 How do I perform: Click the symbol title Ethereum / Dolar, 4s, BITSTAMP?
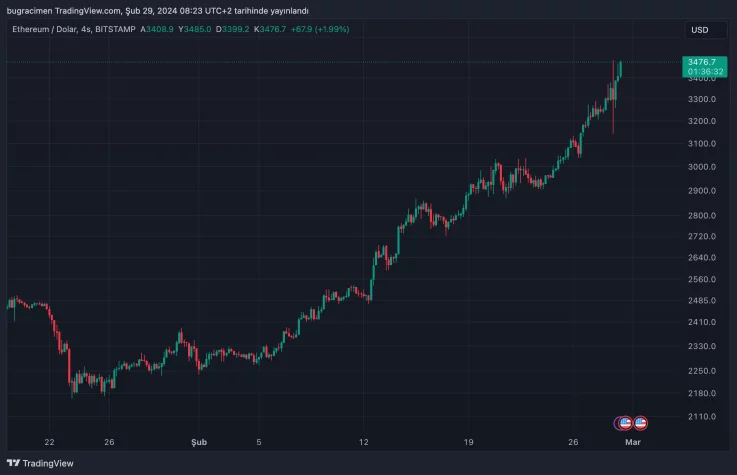tap(74, 29)
